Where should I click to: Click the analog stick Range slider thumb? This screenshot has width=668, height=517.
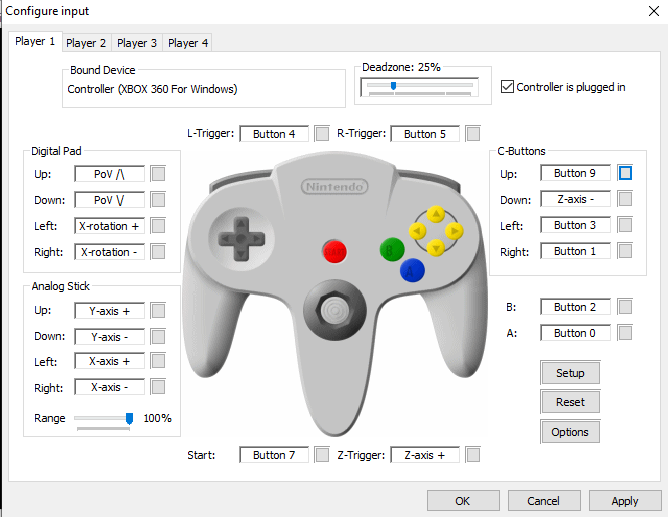click(x=129, y=419)
